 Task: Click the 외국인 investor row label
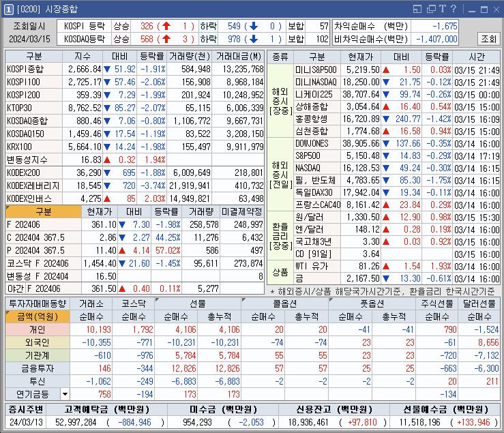38,342
